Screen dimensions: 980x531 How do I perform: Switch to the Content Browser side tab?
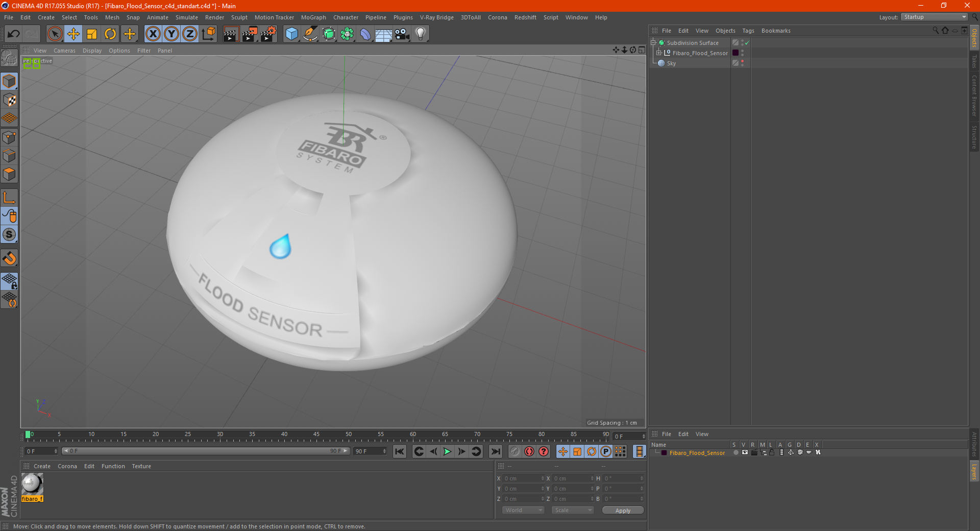click(974, 95)
